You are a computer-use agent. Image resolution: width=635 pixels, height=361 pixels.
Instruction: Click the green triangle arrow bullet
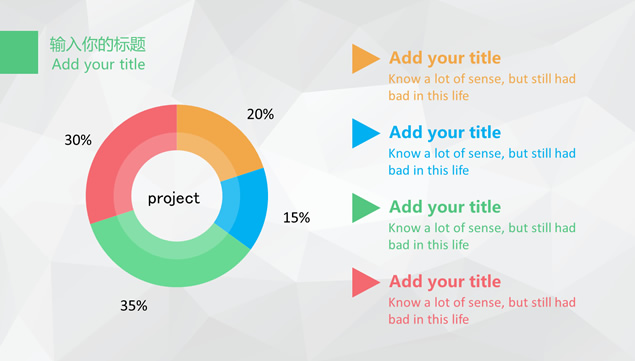(364, 208)
